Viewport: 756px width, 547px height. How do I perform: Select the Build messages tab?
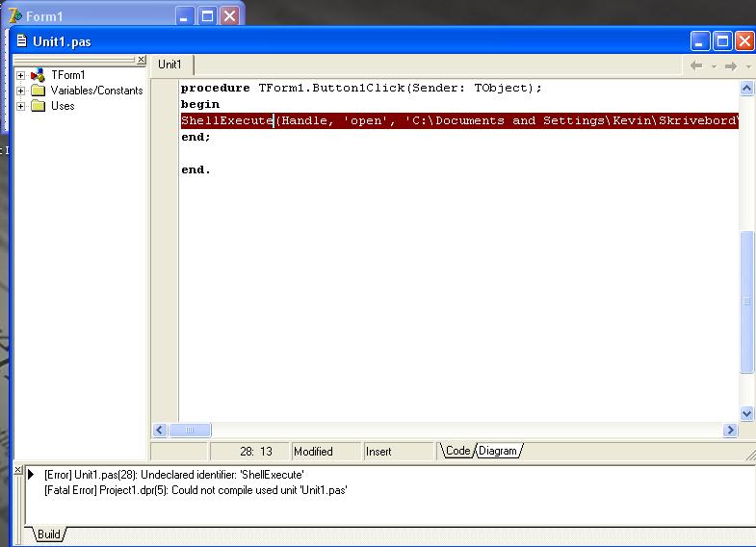pos(48,534)
